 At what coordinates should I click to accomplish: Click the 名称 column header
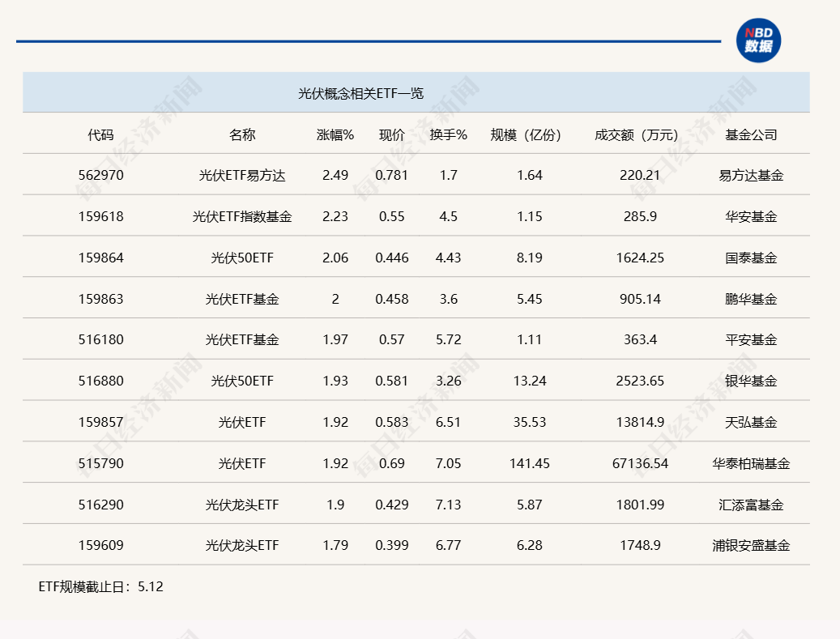[242, 135]
